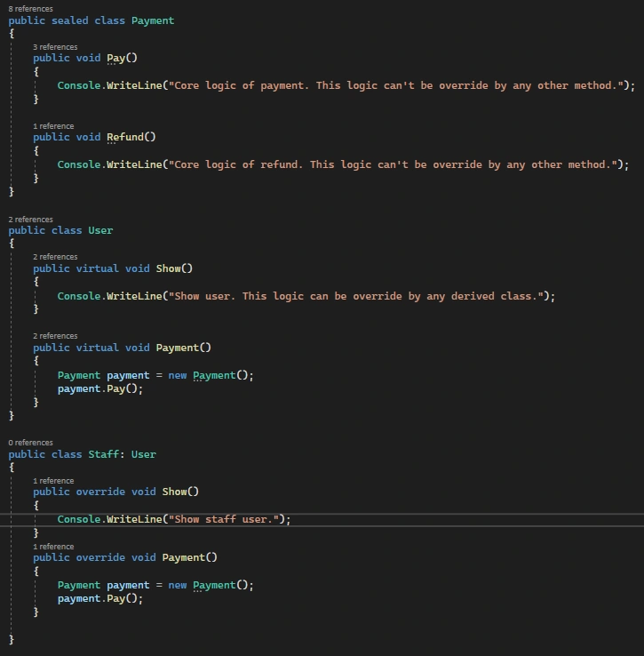644x656 pixels.
Task: Click Staff in "public class Staff: User"
Action: pyautogui.click(x=103, y=454)
